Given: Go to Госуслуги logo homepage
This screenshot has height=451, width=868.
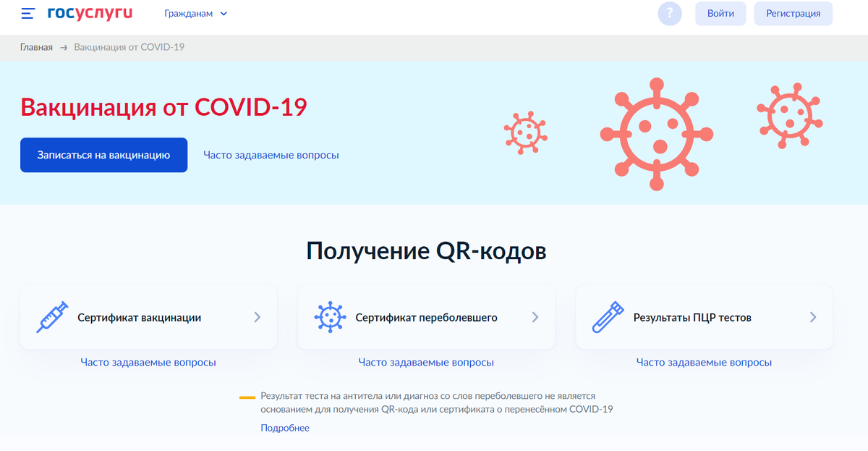Looking at the screenshot, I should pyautogui.click(x=90, y=13).
